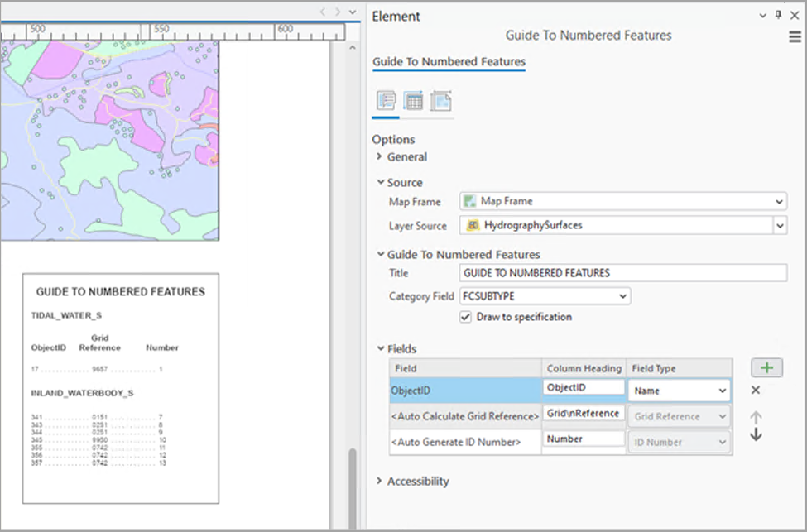
Task: Collapse Guide To Numbered Features section
Action: pyautogui.click(x=381, y=254)
